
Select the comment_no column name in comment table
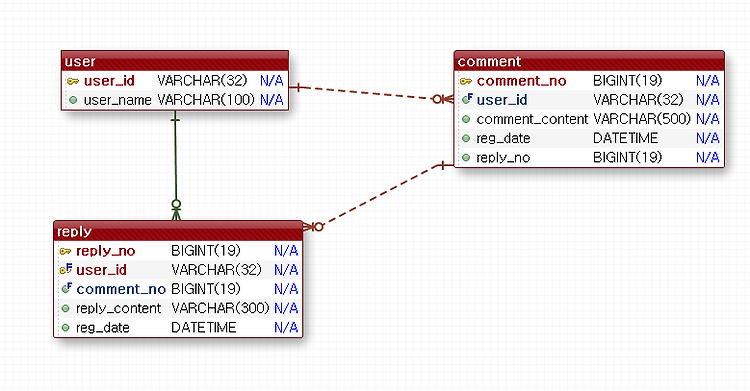click(x=521, y=81)
